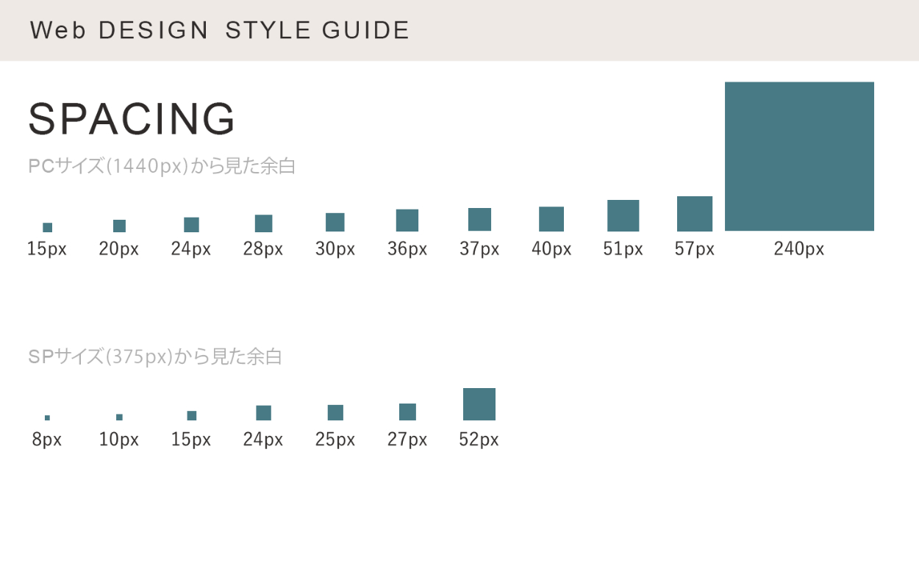Click the SPACING heading
Viewport: 919px width, 588px height.
(x=132, y=119)
